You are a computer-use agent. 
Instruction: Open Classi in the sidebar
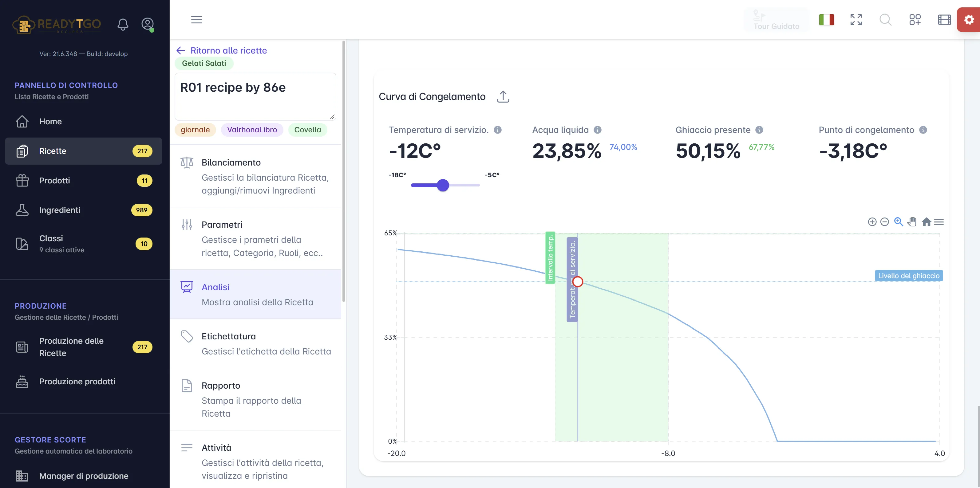tap(84, 244)
